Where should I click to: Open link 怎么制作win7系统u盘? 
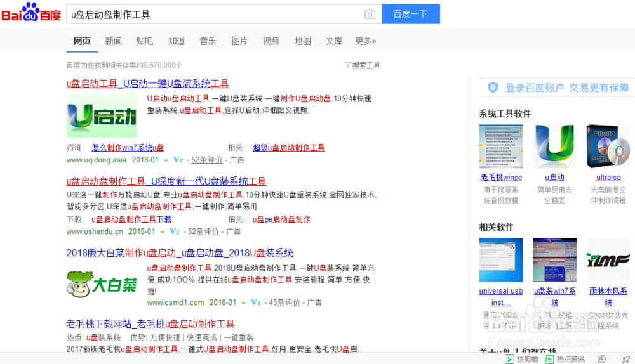(128, 148)
